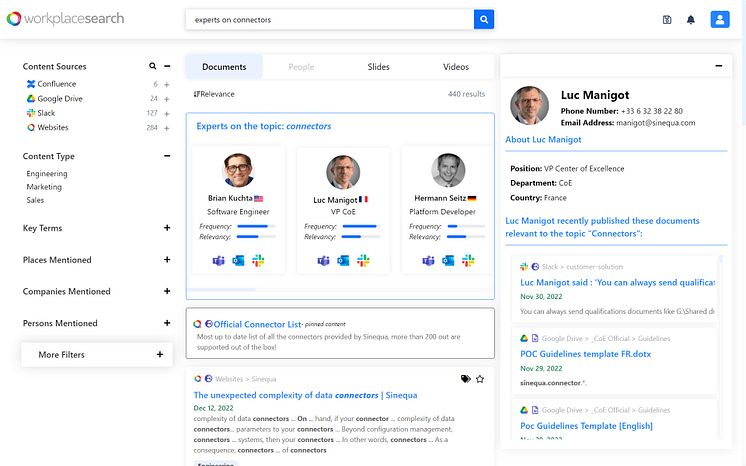Click Hermann Seitz's profile photo

tap(448, 170)
